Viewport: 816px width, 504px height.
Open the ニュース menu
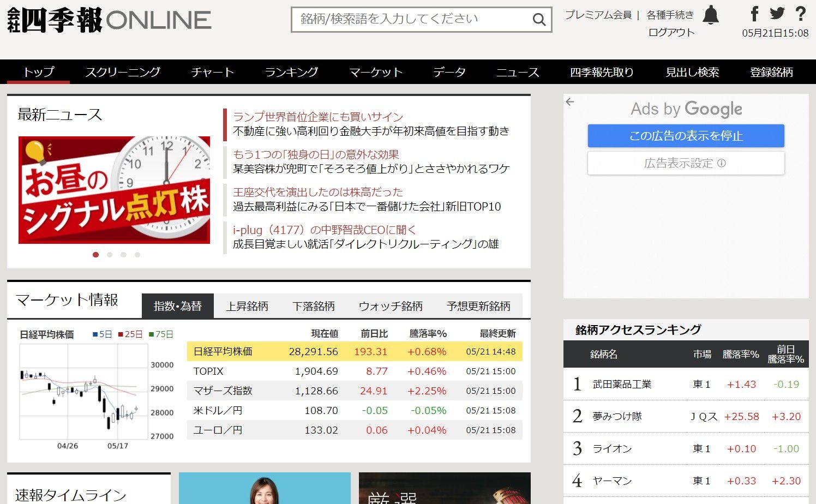517,71
